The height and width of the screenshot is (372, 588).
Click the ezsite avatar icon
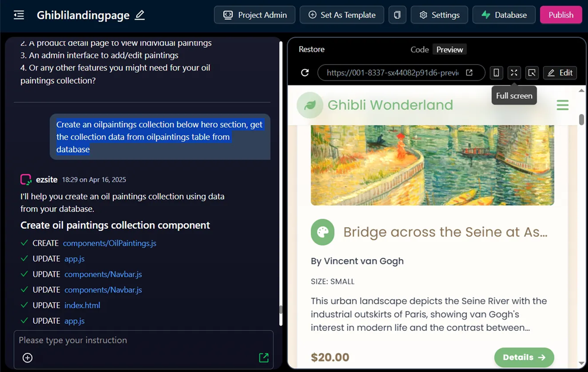click(x=26, y=180)
